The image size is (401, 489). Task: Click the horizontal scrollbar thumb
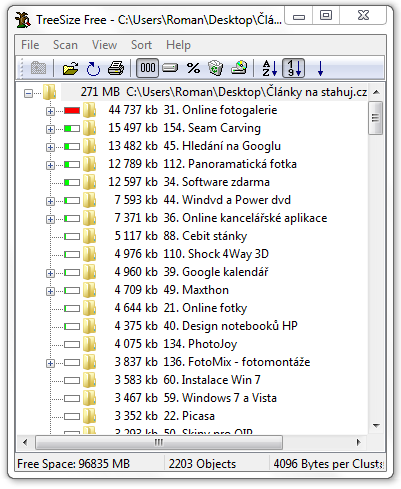(159, 442)
